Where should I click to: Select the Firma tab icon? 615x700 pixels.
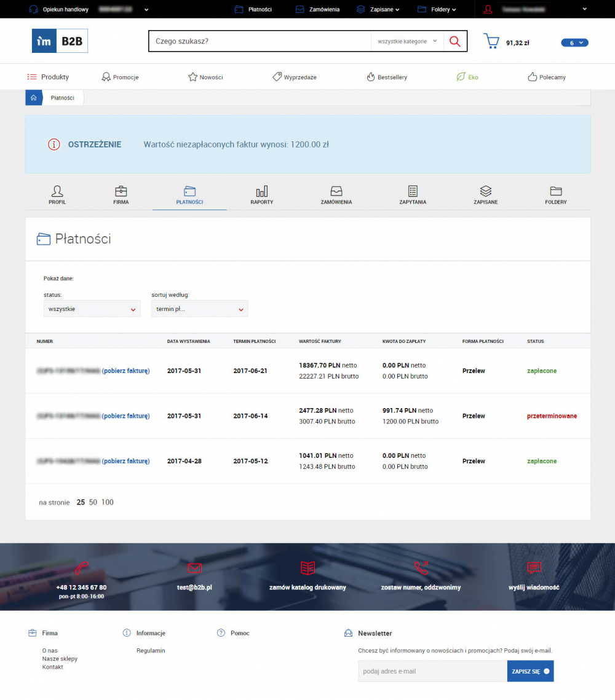[121, 191]
